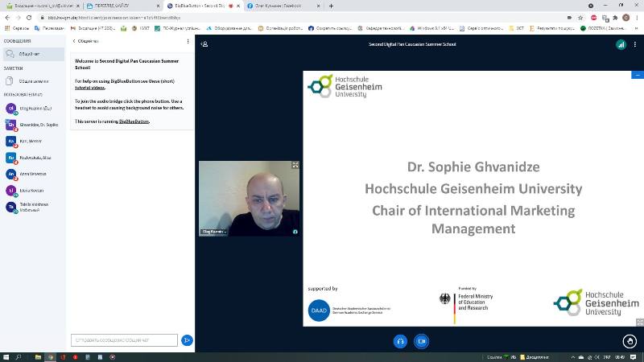Open Windows Start menu
644x362 pixels.
pos(6,357)
